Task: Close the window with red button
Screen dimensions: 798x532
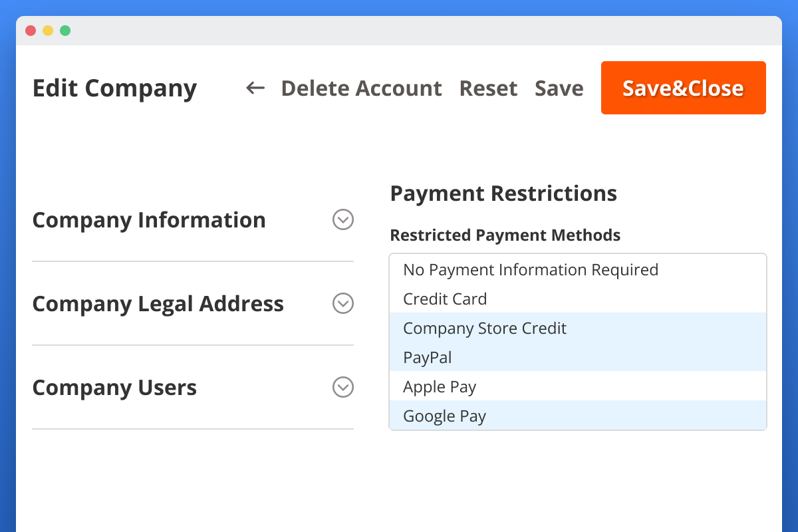Action: pyautogui.click(x=31, y=31)
